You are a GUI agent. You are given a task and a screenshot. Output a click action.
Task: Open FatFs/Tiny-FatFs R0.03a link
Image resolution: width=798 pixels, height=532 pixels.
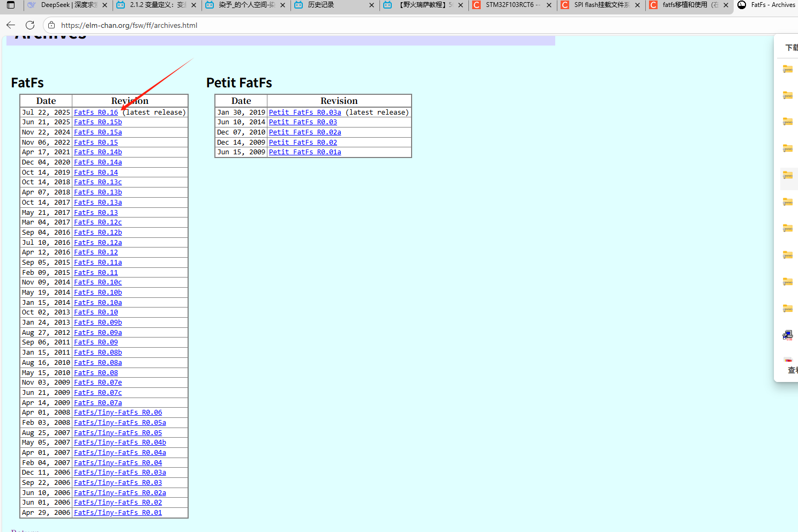(x=120, y=473)
